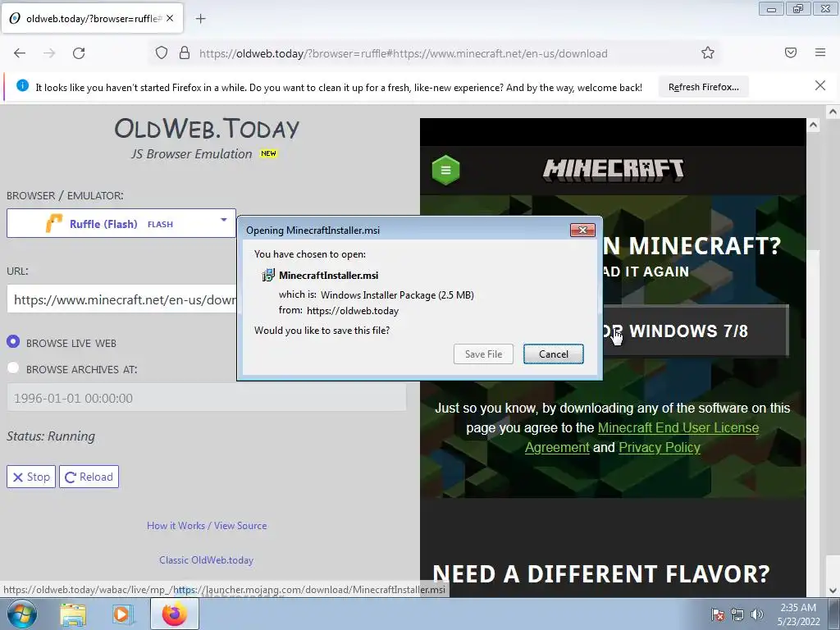Reload the current page in Firefox
Viewport: 840px width, 630px height.
click(x=79, y=53)
